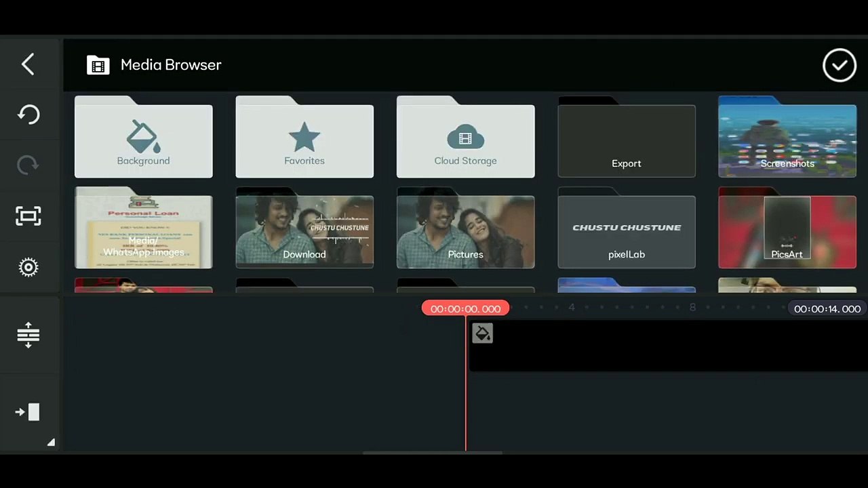Select the black clip on the timeline track
The width and height of the screenshot is (868, 488).
pos(668,346)
